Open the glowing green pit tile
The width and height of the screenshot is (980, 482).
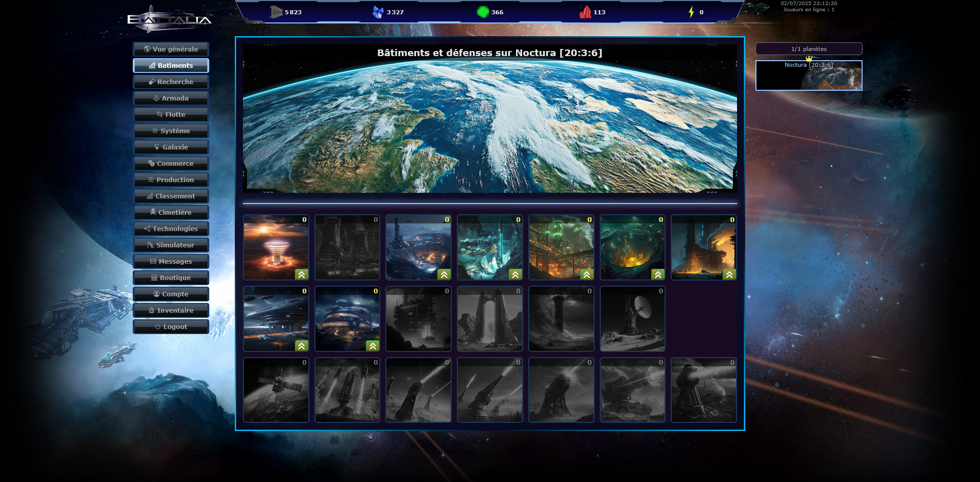[x=632, y=247]
